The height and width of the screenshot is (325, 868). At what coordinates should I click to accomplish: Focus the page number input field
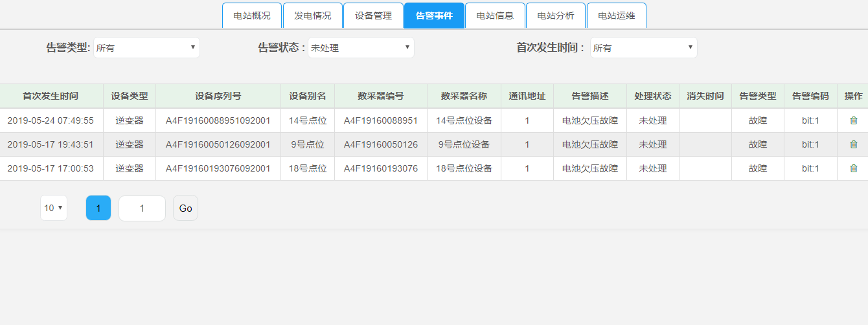(x=142, y=208)
